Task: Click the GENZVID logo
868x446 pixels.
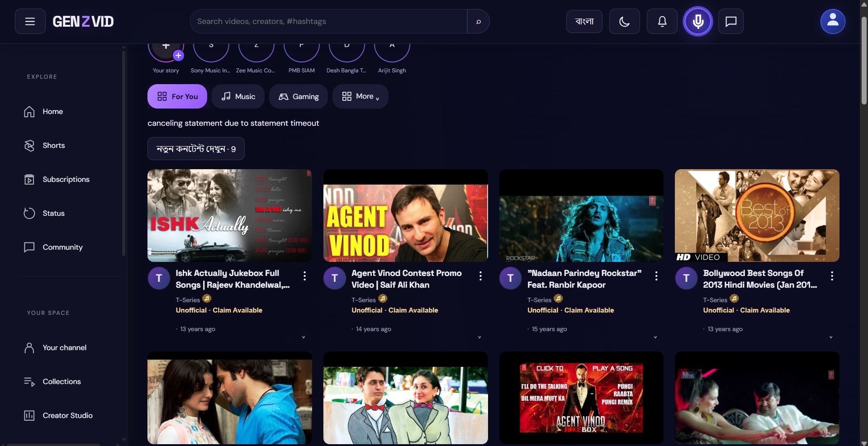Action: point(83,21)
